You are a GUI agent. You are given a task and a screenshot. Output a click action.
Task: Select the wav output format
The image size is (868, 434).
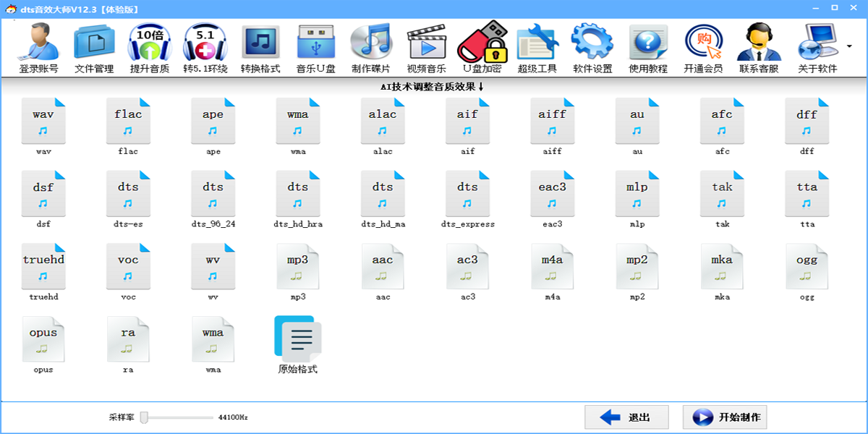pos(43,123)
